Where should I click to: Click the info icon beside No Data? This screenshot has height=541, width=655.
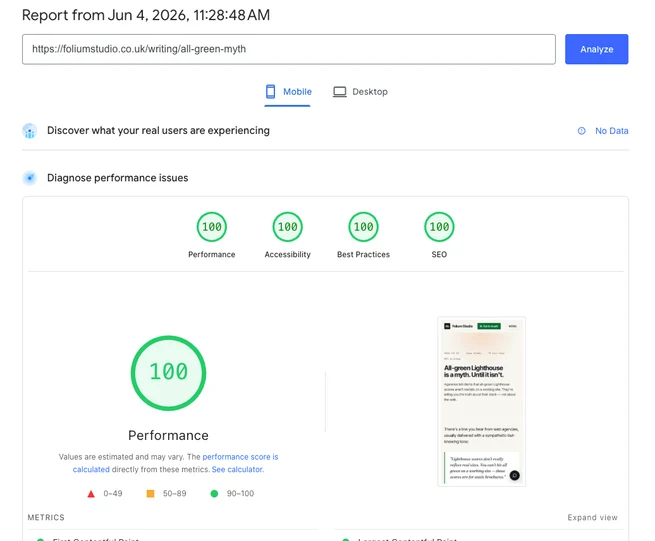pyautogui.click(x=581, y=131)
